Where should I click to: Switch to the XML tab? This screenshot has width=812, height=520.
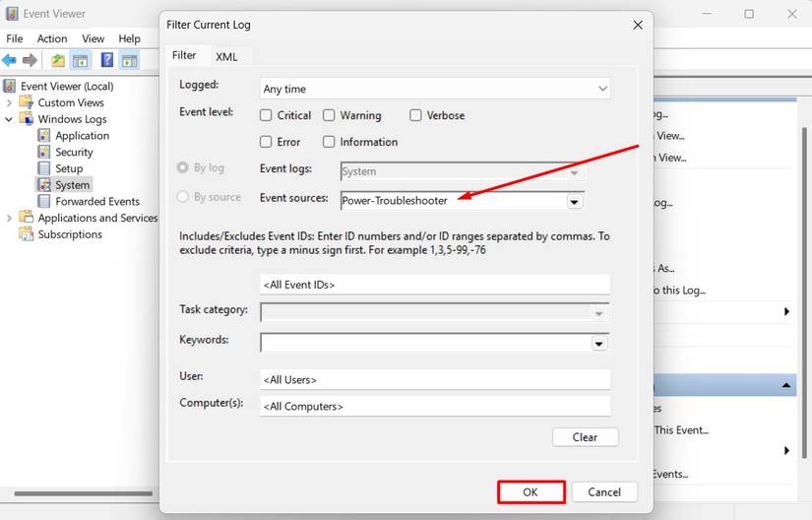[226, 57]
